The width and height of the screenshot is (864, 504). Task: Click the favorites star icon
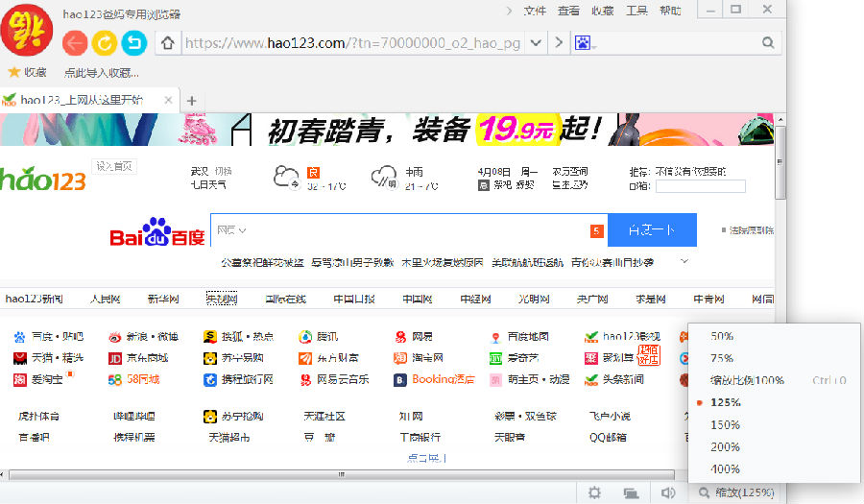click(14, 72)
